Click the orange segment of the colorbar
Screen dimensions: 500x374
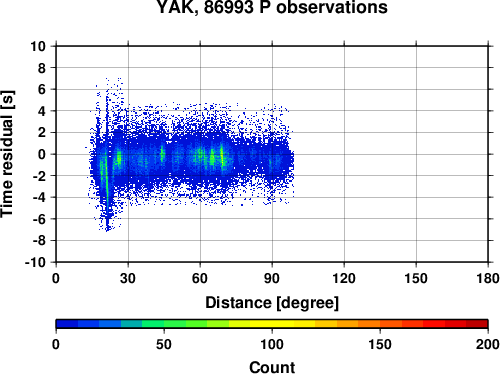(x=369, y=324)
